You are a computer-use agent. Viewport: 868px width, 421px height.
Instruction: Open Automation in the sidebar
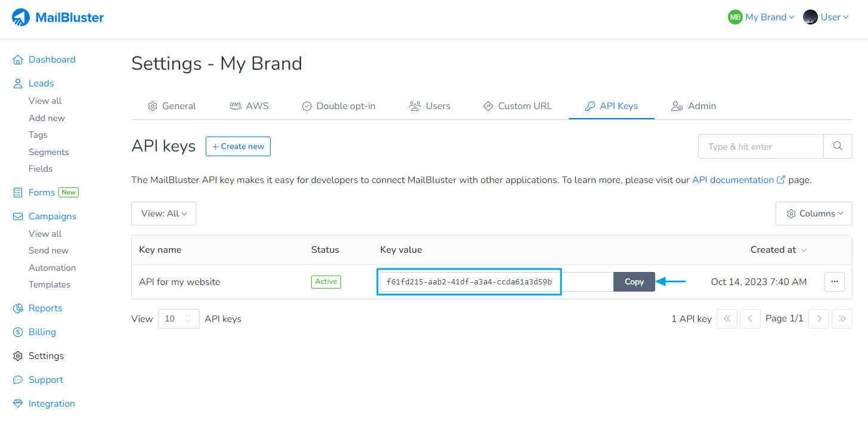52,268
